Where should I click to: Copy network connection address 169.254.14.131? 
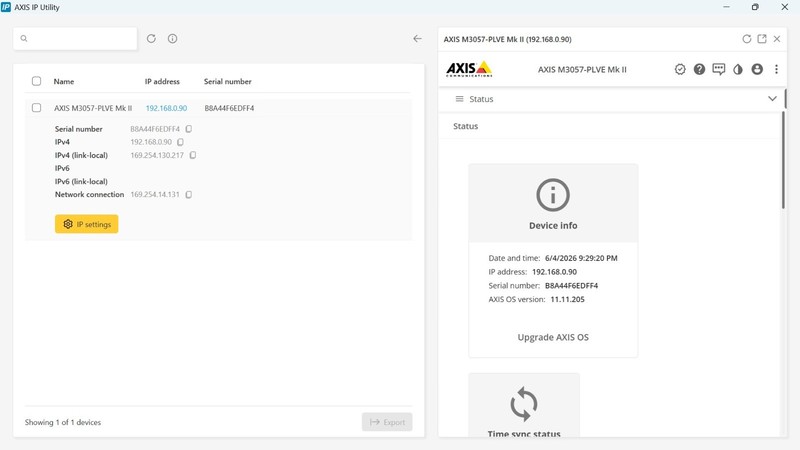tap(189, 194)
